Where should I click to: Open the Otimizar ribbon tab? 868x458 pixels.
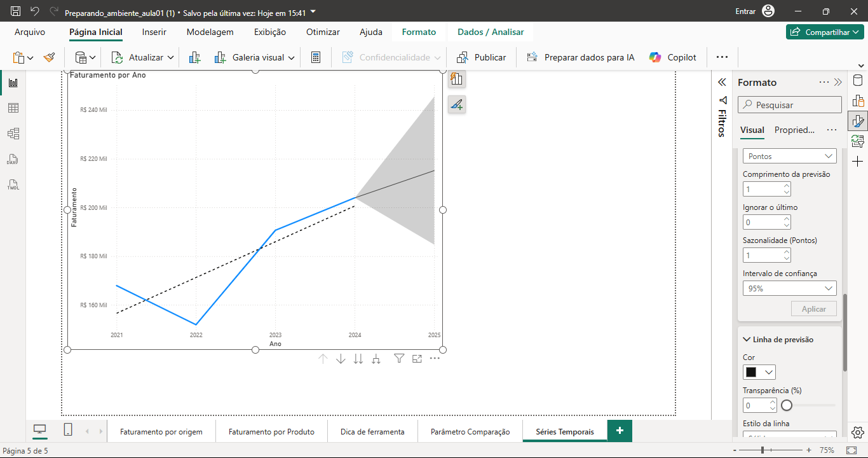tap(323, 32)
